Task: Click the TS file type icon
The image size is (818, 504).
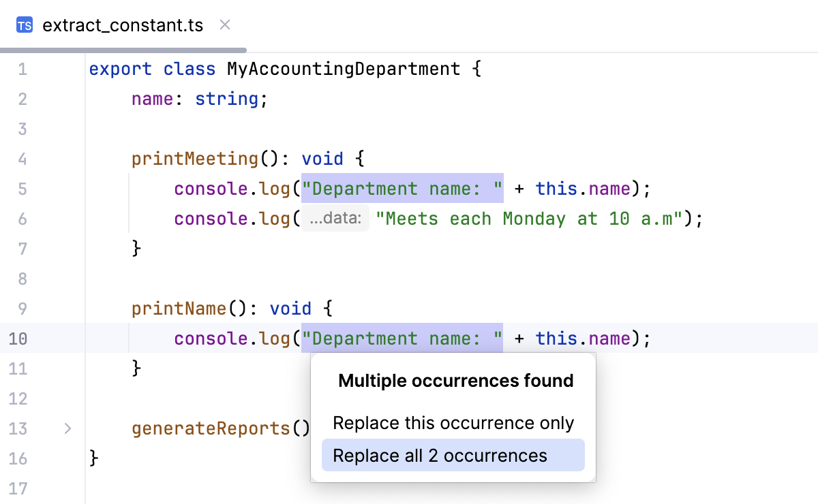Action: click(24, 25)
